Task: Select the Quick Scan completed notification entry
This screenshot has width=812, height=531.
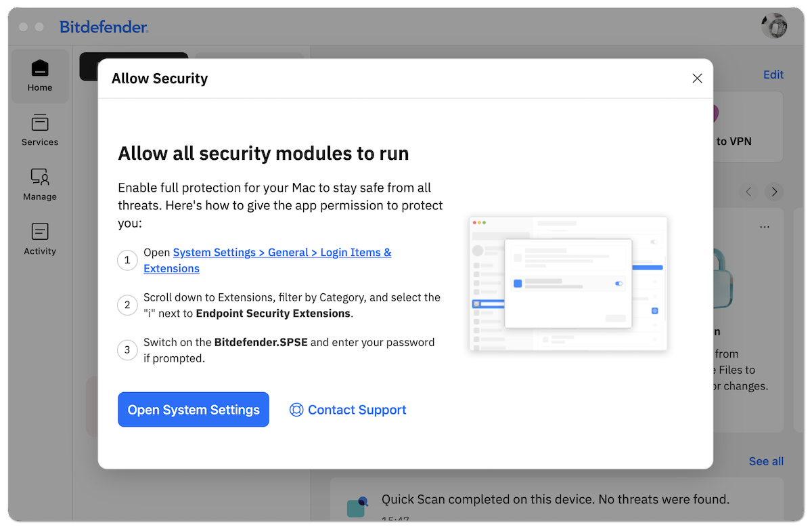Action: (555, 499)
